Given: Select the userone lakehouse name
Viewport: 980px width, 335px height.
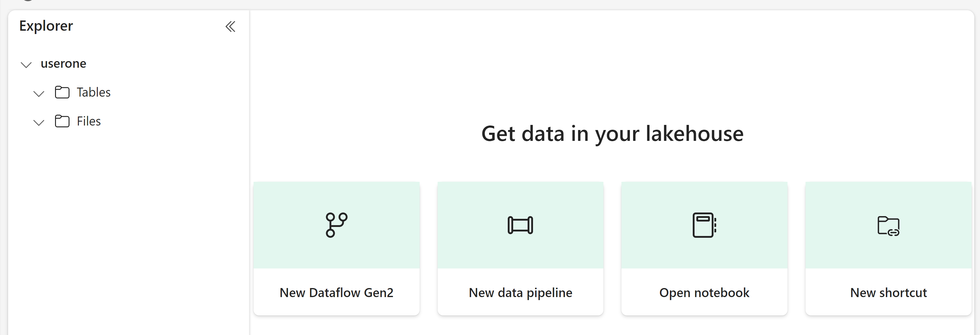Looking at the screenshot, I should (63, 63).
